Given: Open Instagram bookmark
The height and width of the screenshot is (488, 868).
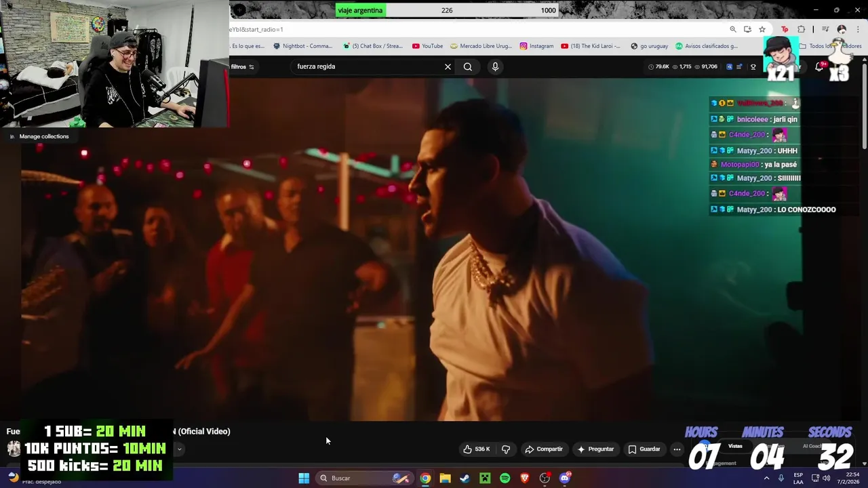Looking at the screenshot, I should pos(536,46).
